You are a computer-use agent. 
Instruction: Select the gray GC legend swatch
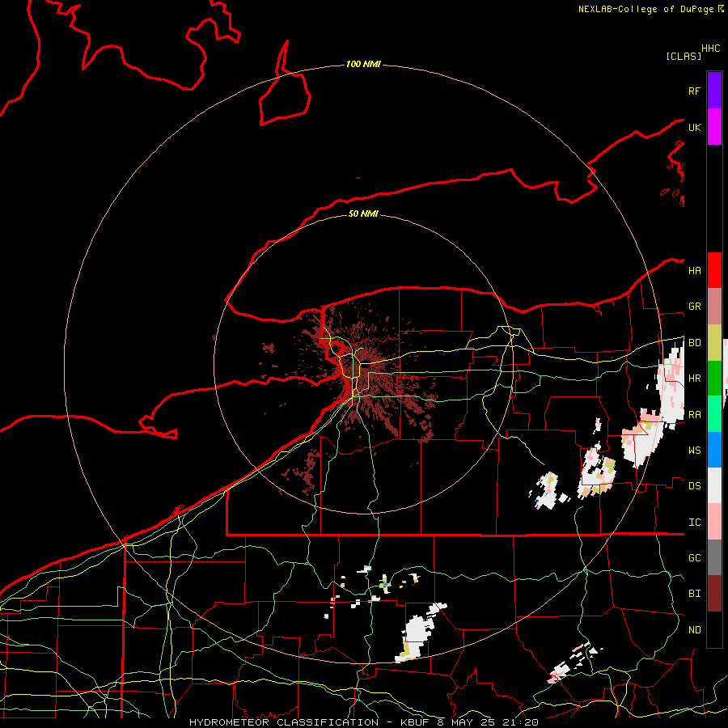[x=714, y=557]
